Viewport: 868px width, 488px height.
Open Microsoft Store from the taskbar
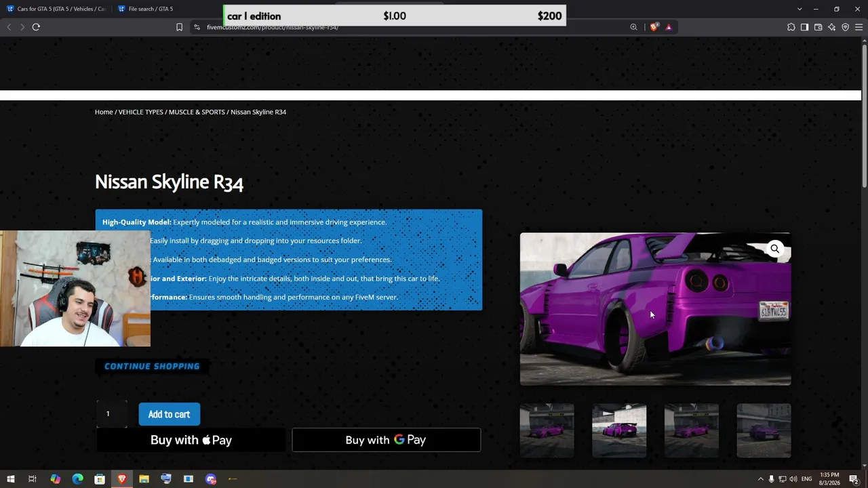click(100, 479)
